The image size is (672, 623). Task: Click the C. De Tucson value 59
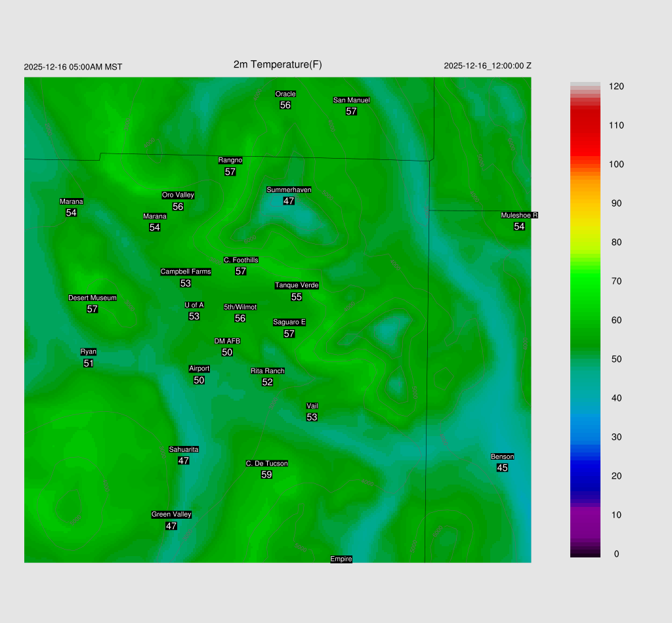point(266,475)
